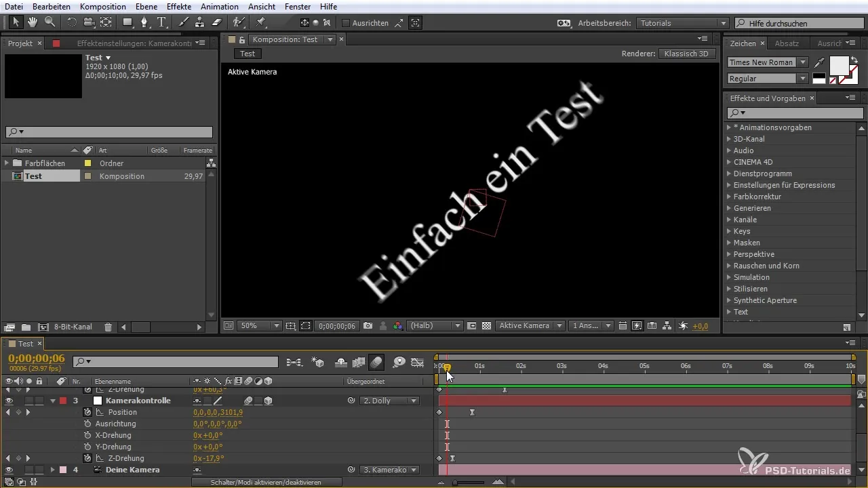Open the Arbeitsbereich Tutorials dropdown
This screenshot has height=488, width=868.
[683, 23]
